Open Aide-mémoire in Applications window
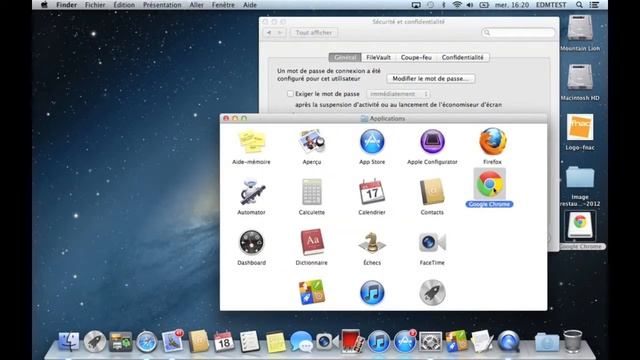This screenshot has height=360, width=640. click(x=251, y=142)
